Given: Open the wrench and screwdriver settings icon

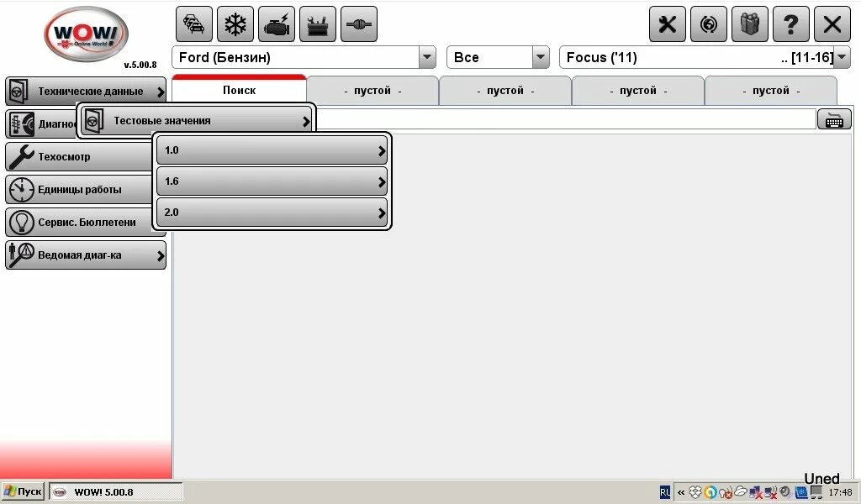Looking at the screenshot, I should pyautogui.click(x=667, y=24).
